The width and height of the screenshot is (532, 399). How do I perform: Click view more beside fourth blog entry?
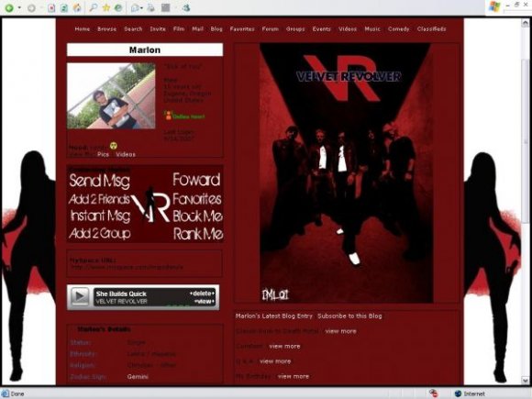tap(294, 376)
